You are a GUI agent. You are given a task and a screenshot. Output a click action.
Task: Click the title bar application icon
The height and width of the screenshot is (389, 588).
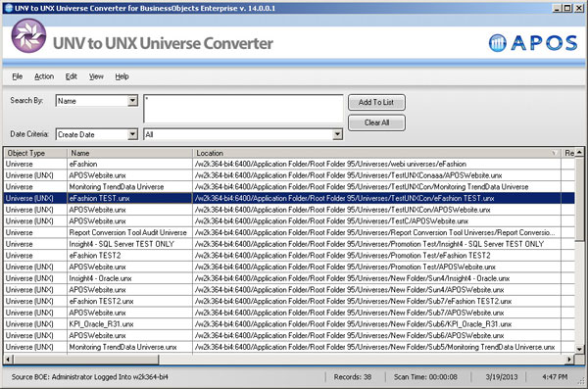9,8
